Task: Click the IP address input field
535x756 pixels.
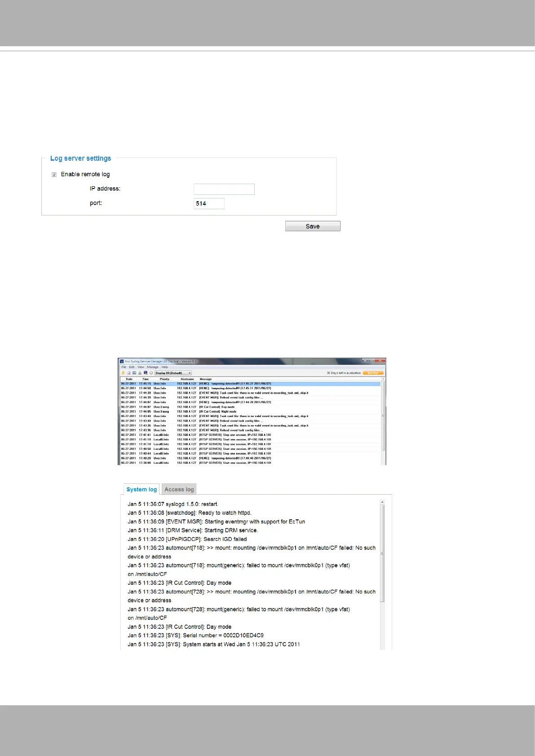Action: (224, 189)
